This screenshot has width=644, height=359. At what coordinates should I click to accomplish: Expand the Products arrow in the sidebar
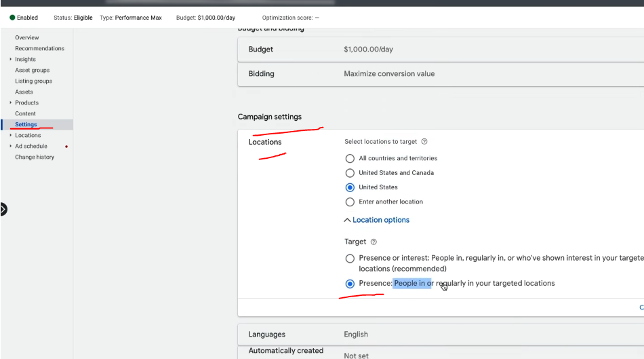(10, 103)
